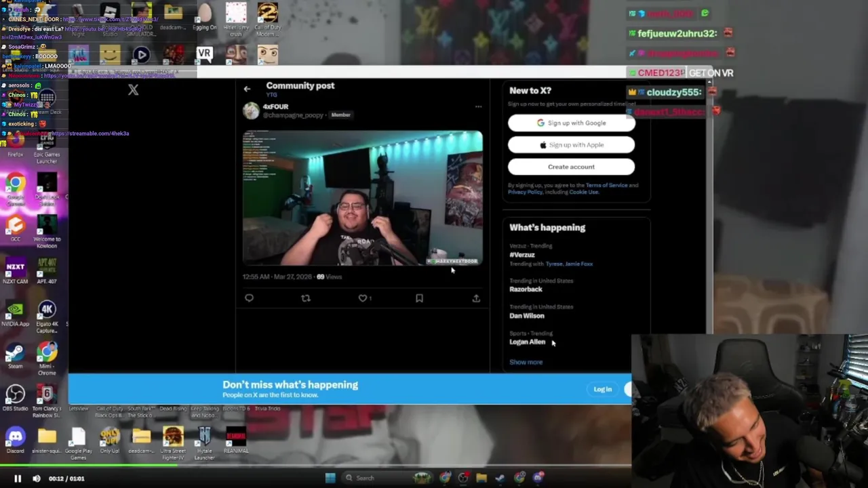This screenshot has width=868, height=488.
Task: Open the X logo home link
Action: point(134,89)
